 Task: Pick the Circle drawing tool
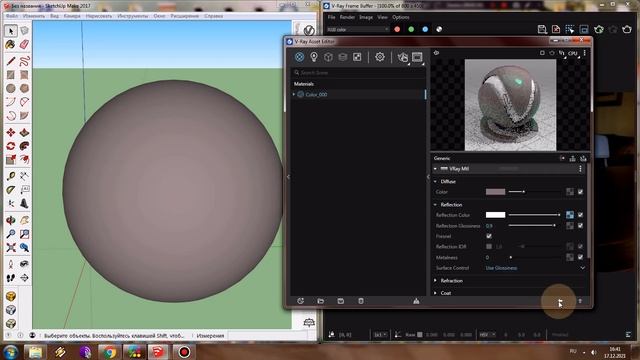click(x=11, y=88)
